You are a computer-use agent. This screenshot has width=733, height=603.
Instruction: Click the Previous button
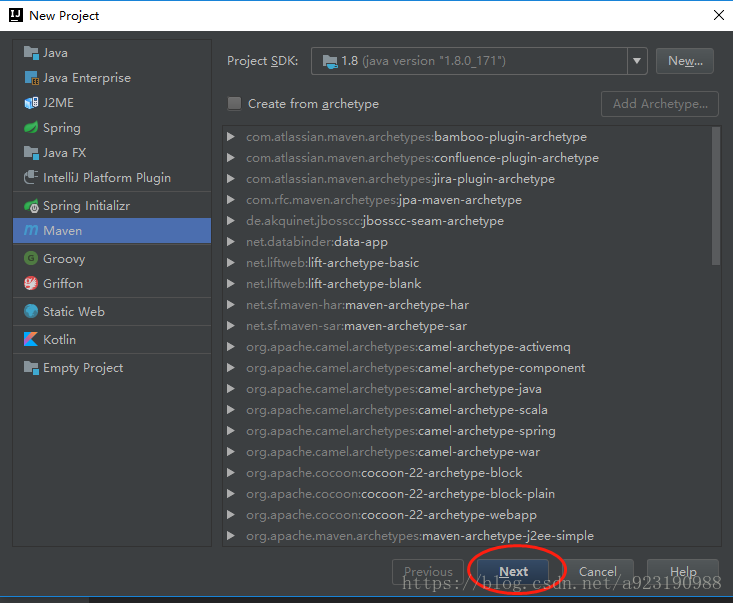coord(428,571)
